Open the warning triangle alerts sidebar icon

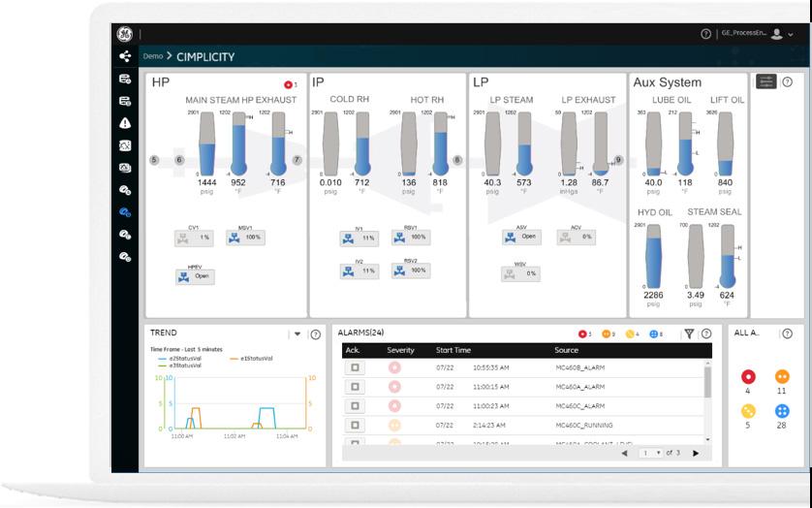[x=125, y=123]
